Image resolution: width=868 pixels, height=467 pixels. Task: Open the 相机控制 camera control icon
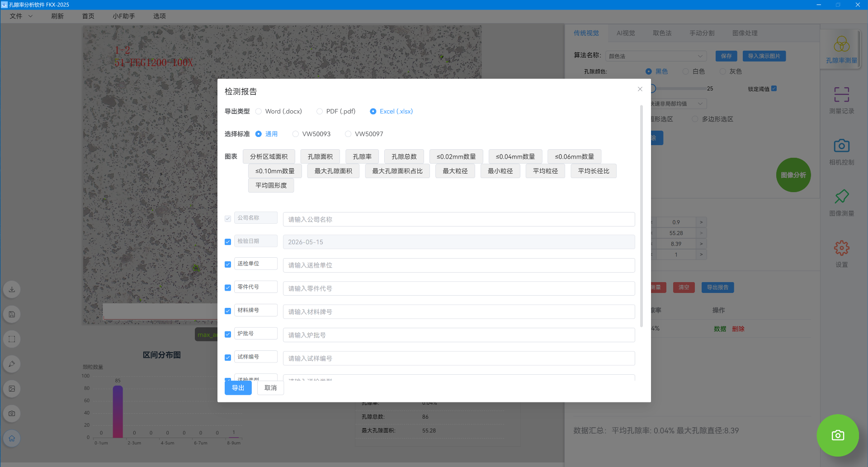tap(841, 152)
